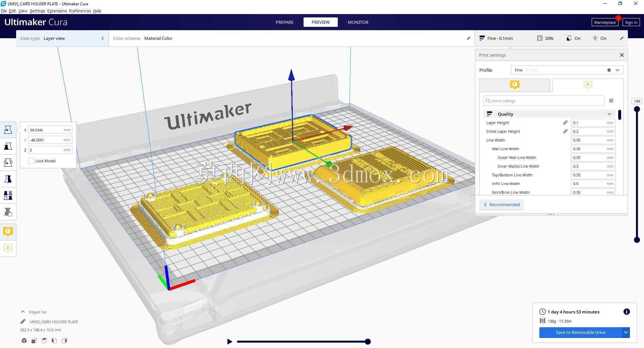Click the Z position input field
This screenshot has height=348, width=644.
[x=50, y=150]
